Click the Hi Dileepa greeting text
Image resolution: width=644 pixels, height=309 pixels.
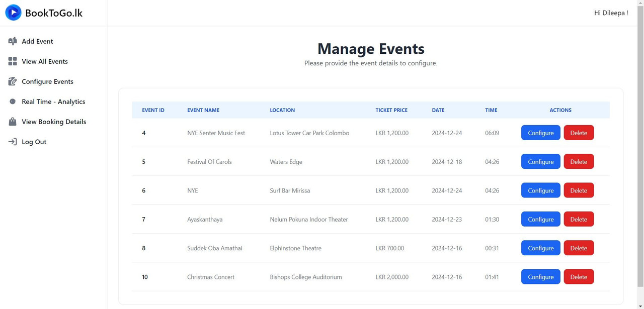coord(611,13)
